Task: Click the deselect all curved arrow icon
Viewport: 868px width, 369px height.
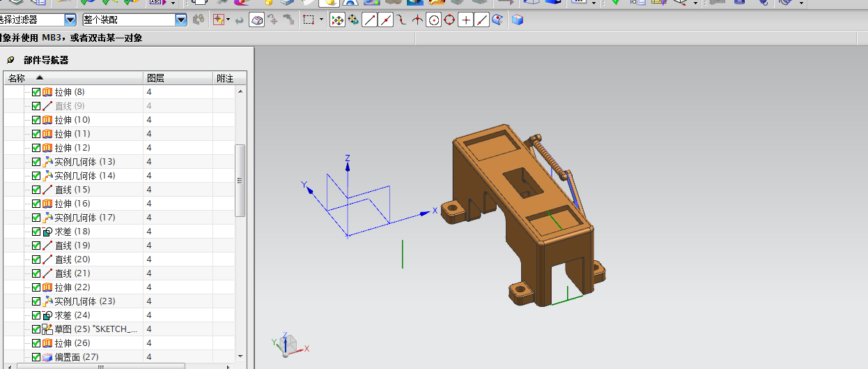Action: (x=240, y=20)
